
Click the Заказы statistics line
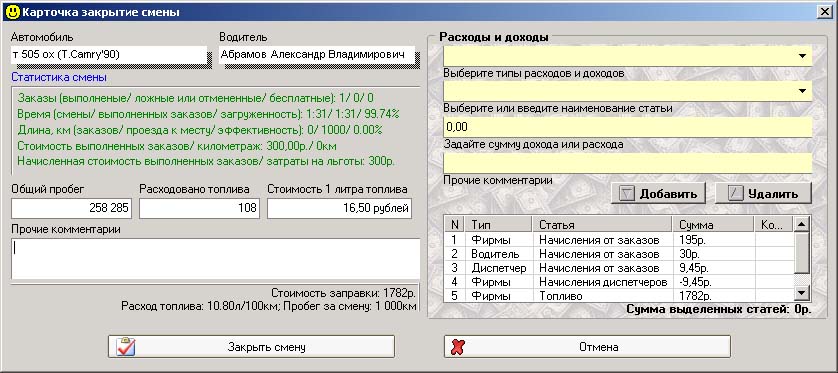[196, 98]
